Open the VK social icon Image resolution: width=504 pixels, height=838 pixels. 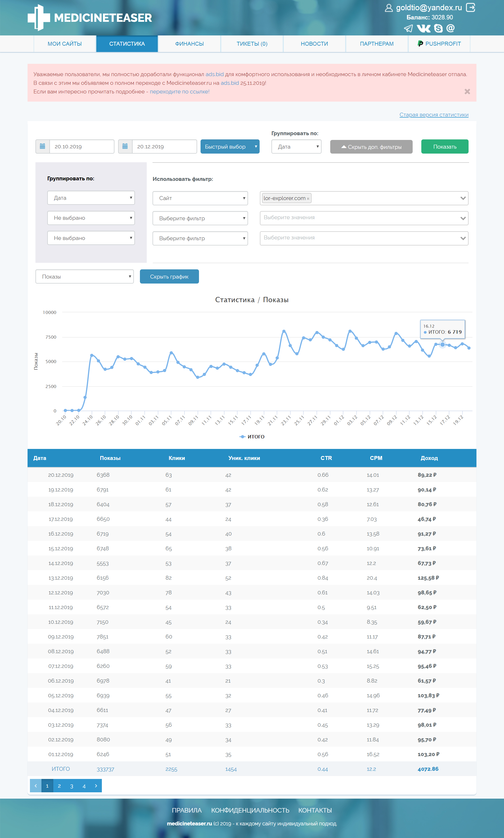point(423,29)
